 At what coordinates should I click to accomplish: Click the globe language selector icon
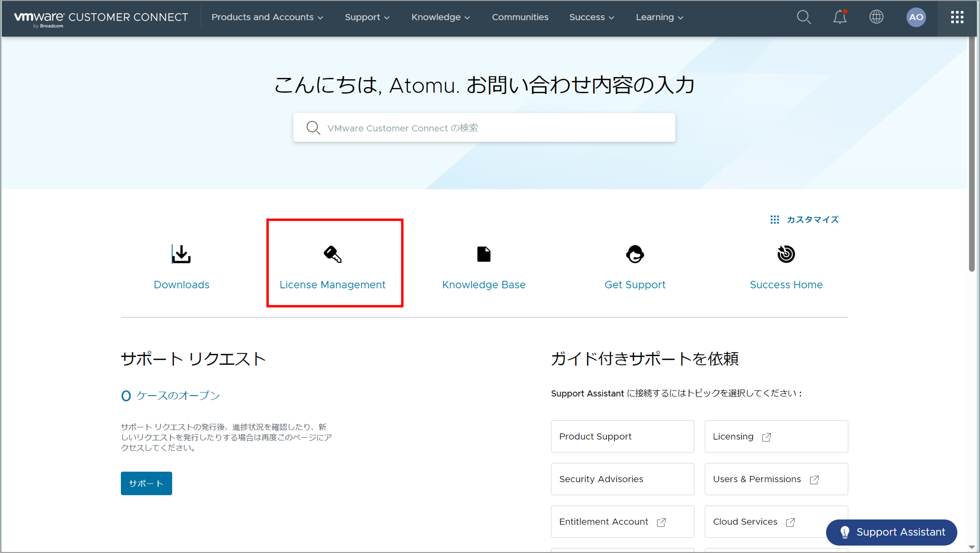coord(876,17)
